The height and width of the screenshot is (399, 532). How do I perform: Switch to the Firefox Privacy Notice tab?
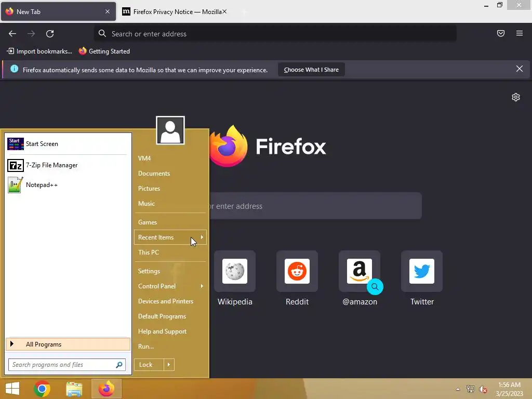click(174, 11)
